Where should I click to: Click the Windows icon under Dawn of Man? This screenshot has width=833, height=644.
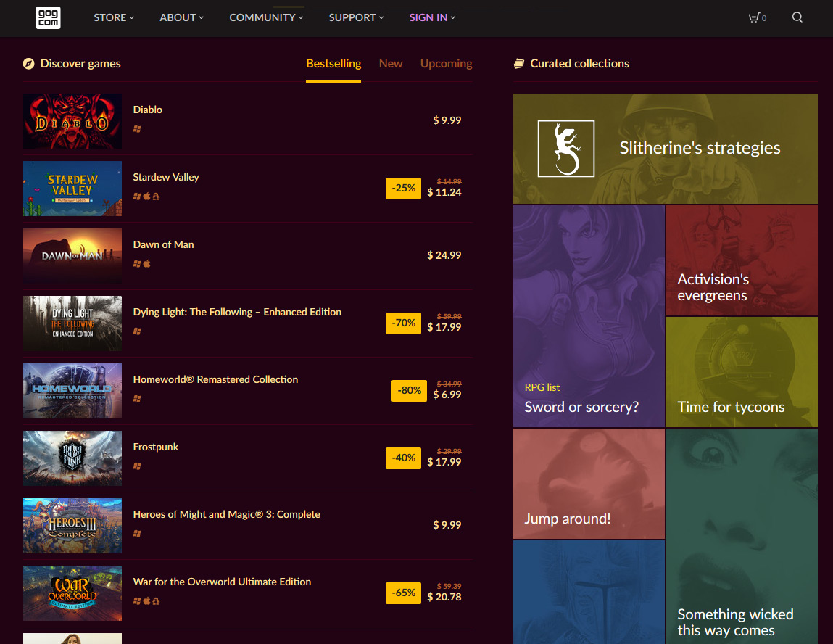(x=137, y=263)
